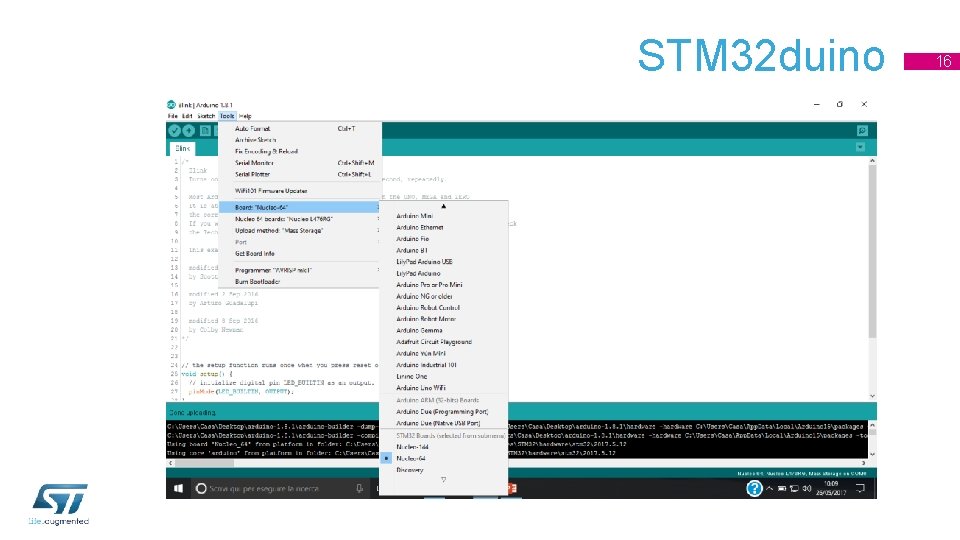Select Arduino Due (Native USB Port) board
Image resolution: width=960 pixels, height=540 pixels.
coord(444,423)
